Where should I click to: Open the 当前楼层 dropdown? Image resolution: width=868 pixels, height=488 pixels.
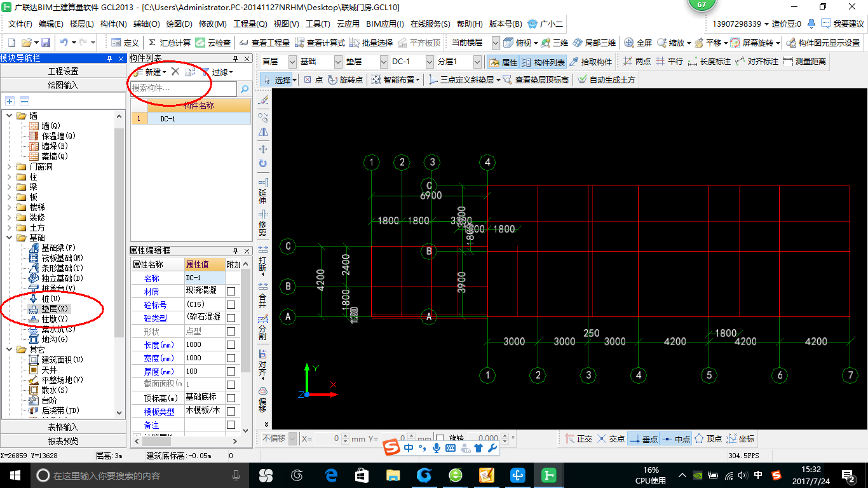pos(494,43)
